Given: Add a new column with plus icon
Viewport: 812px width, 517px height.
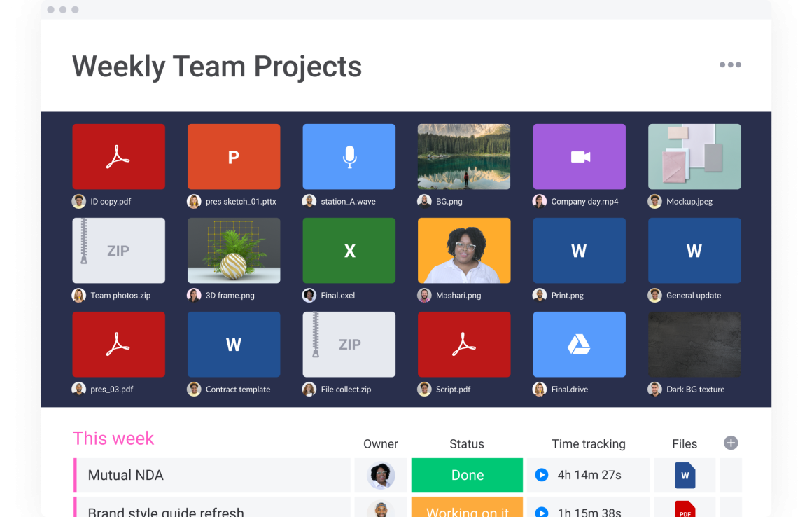Looking at the screenshot, I should point(731,443).
